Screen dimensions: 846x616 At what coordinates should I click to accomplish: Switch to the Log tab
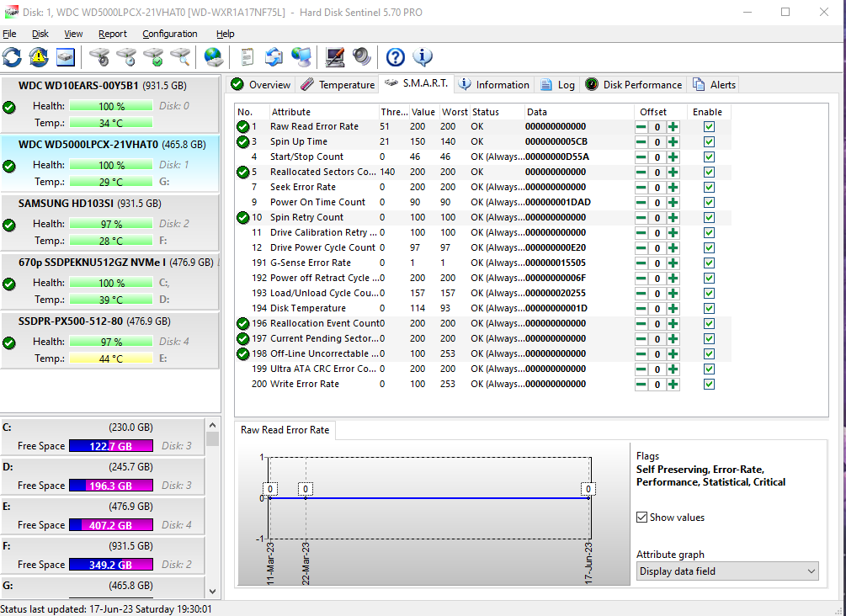tap(558, 85)
